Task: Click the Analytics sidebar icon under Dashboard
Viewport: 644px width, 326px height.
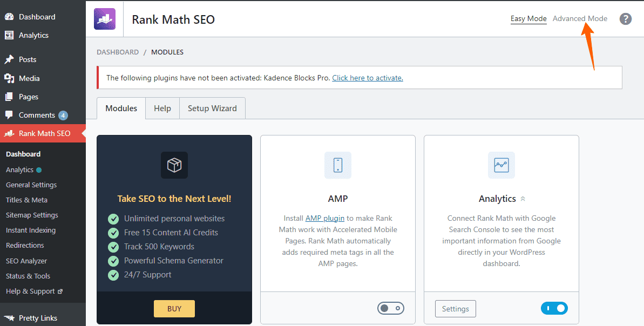Action: (x=9, y=35)
